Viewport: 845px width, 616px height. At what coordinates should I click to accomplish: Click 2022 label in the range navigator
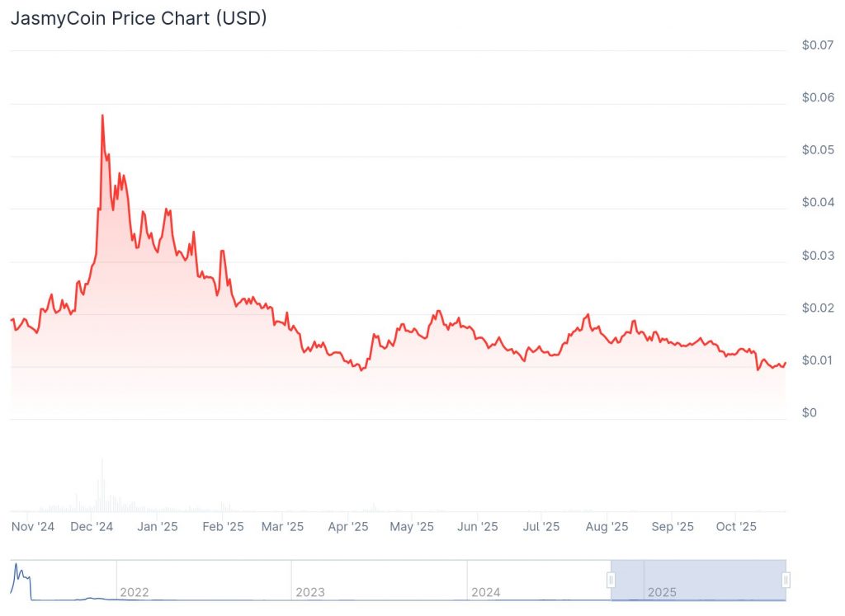coord(135,592)
